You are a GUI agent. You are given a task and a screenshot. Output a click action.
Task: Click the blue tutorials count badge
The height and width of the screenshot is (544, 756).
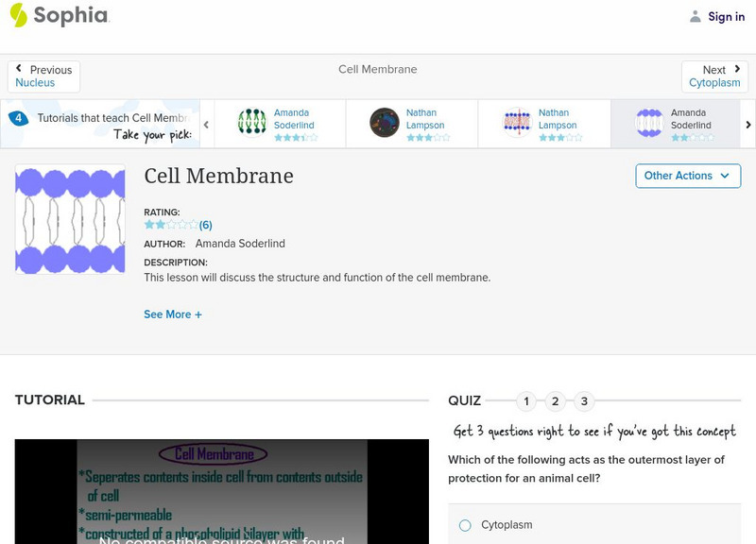click(18, 118)
